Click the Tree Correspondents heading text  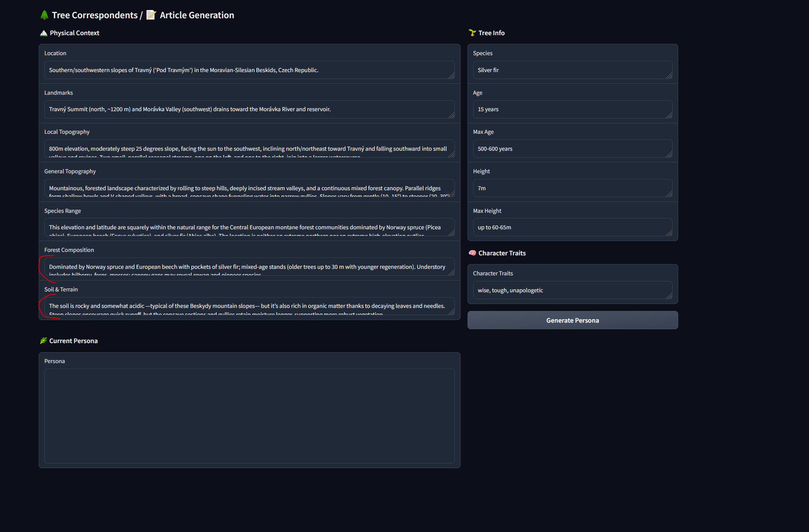coord(95,15)
